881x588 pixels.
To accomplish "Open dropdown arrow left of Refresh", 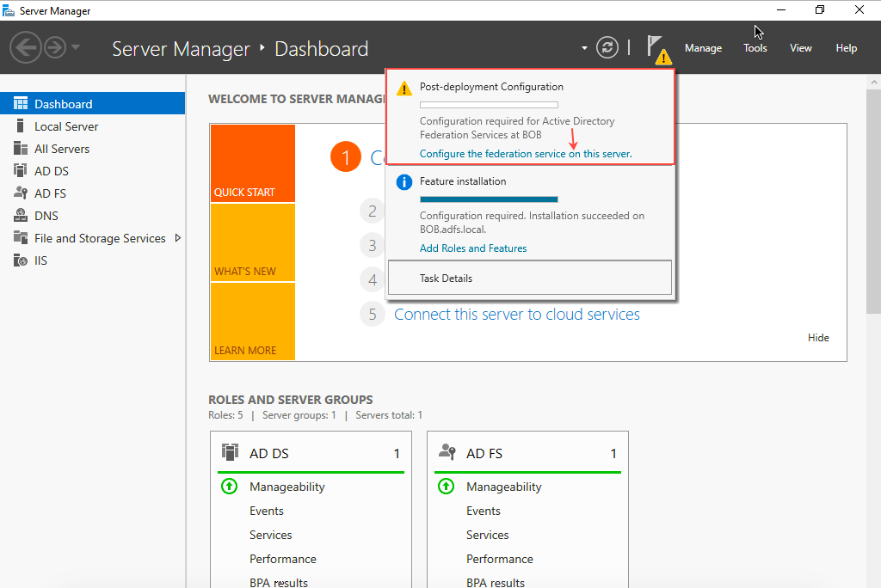I will click(x=584, y=48).
